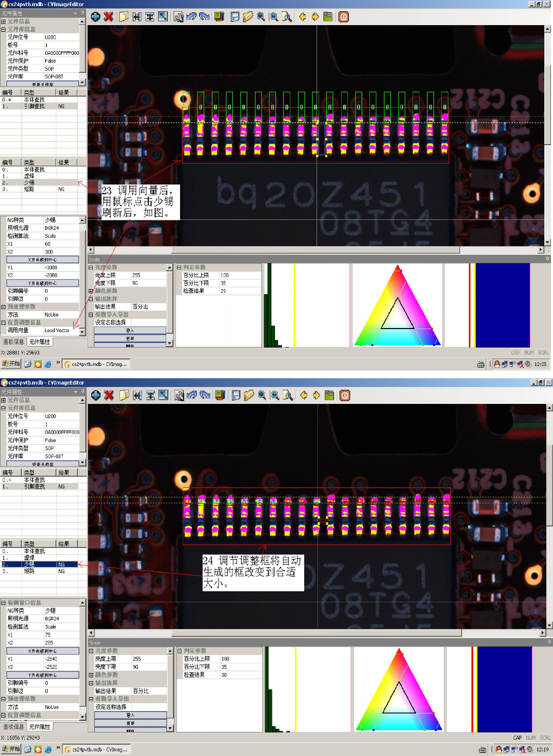This screenshot has height=756, width=553.
Task: Click cs24pvtb.mdb taskbar button on lower taskbar
Action: point(96,749)
